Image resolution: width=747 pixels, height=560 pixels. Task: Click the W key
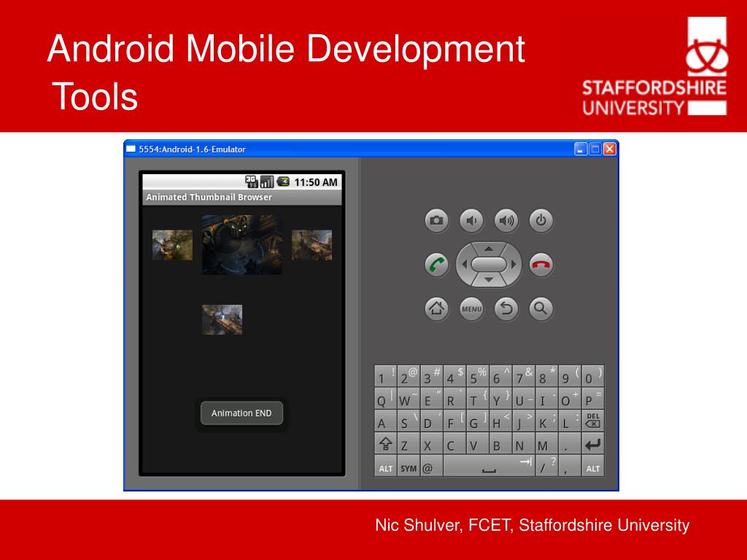click(409, 398)
